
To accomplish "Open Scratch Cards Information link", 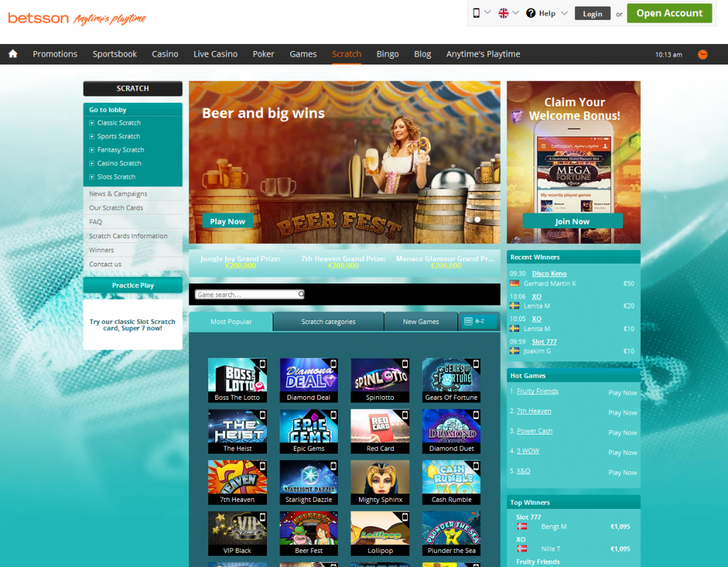I will pos(128,236).
